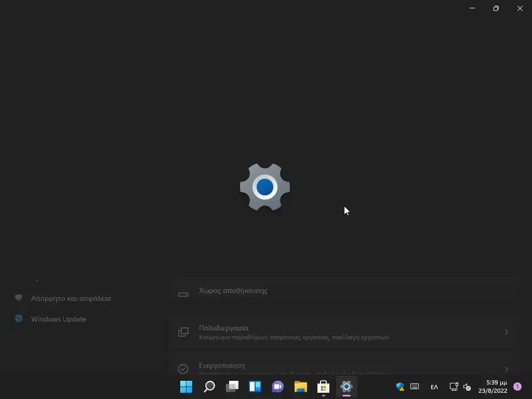Open Microsoft Store from the taskbar
The width and height of the screenshot is (532, 399).
pyautogui.click(x=323, y=387)
